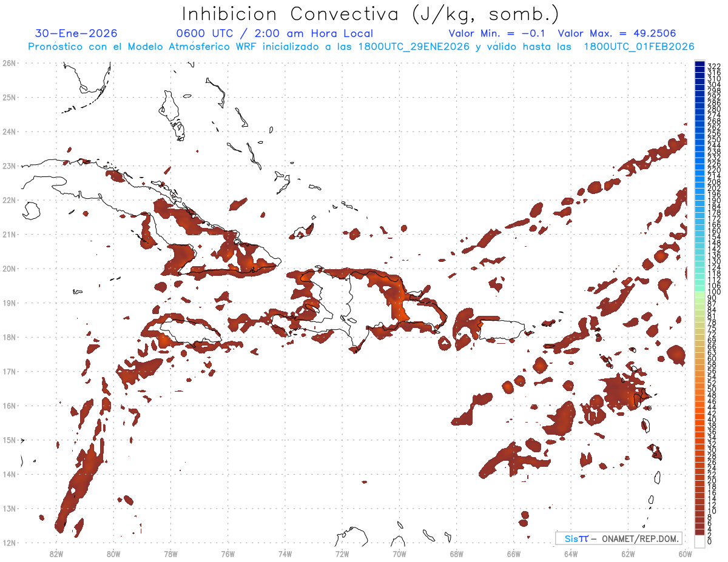This screenshot has width=728, height=562.
Task: Click the 23N latitude label
Action: (8, 166)
